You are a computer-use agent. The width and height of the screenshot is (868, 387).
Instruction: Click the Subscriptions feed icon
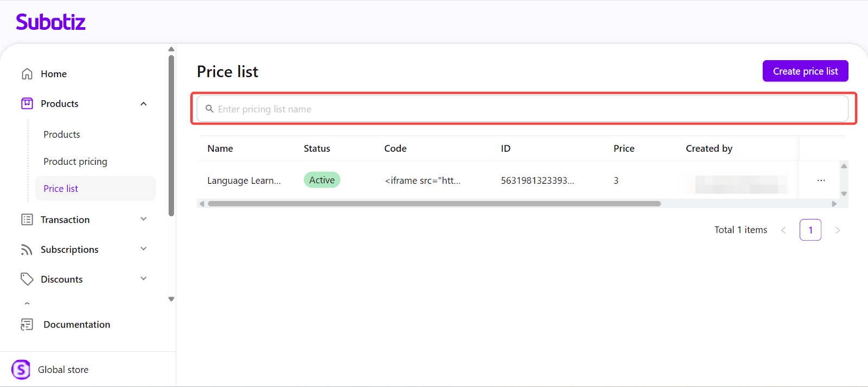pyautogui.click(x=27, y=249)
